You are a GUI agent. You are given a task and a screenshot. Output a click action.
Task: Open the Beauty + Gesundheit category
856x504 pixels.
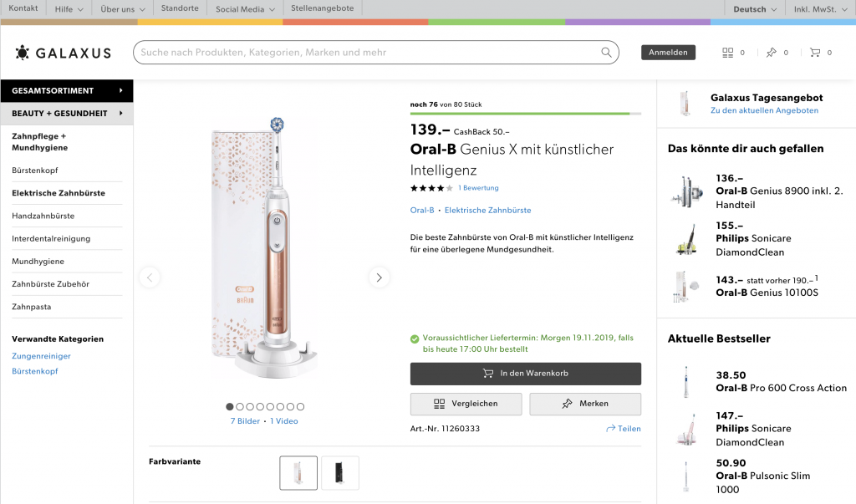coord(67,114)
